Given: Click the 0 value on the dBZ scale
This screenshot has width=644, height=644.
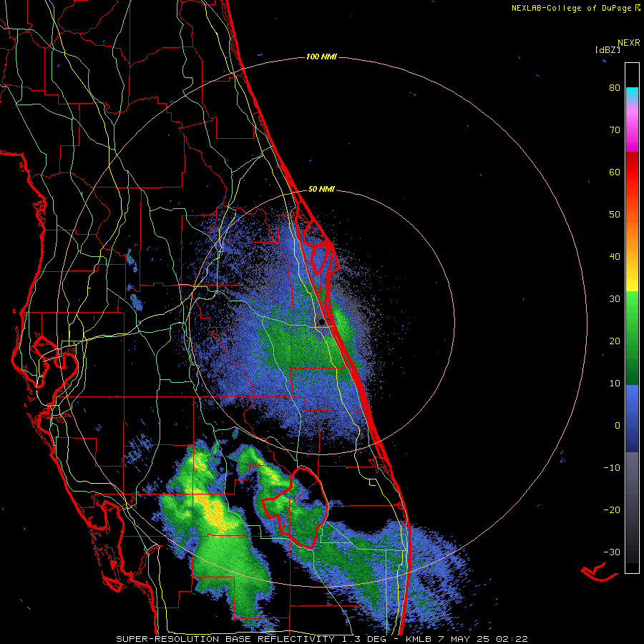Looking at the screenshot, I should [x=618, y=426].
